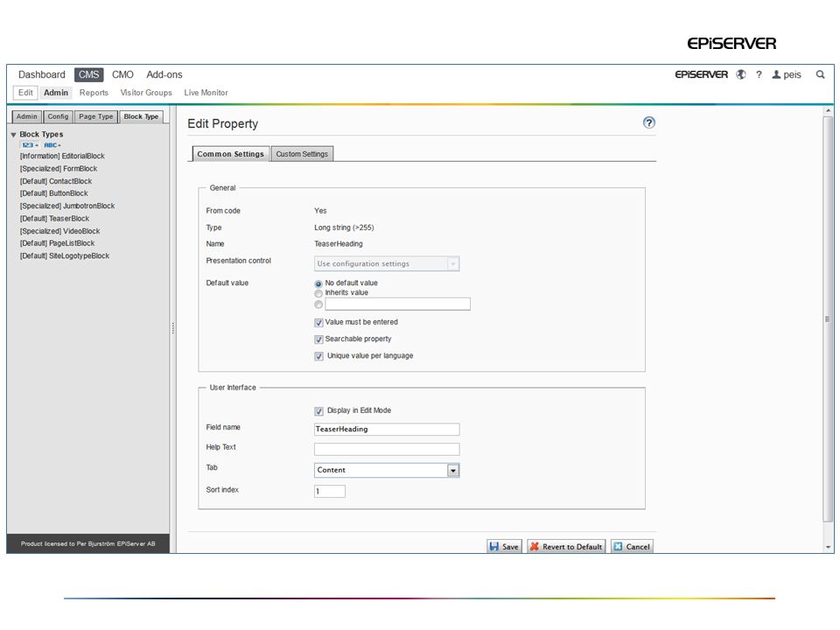Image resolution: width=840 pixels, height=630 pixels.
Task: Click the Field name input
Action: tap(387, 429)
